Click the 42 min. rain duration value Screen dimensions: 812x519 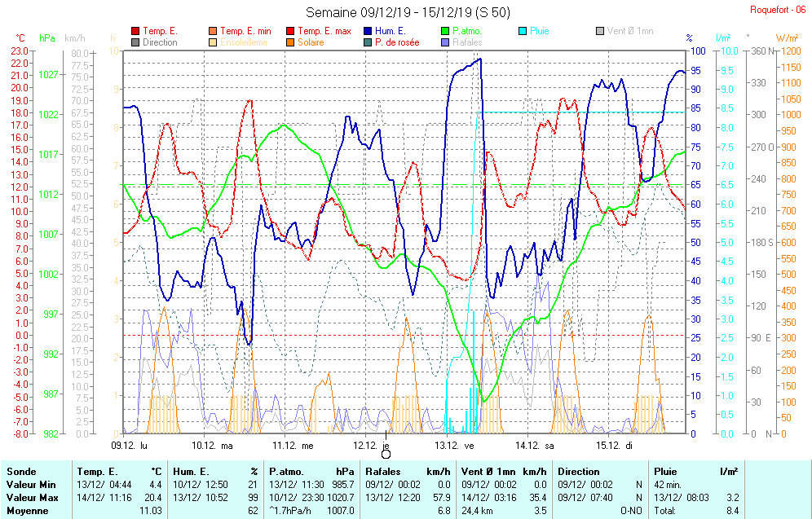coord(668,485)
